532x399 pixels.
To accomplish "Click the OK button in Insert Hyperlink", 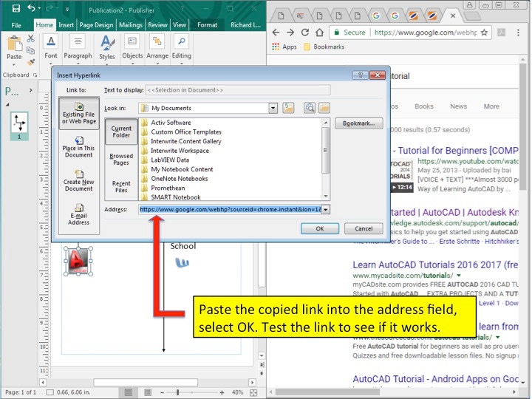I will [x=320, y=228].
